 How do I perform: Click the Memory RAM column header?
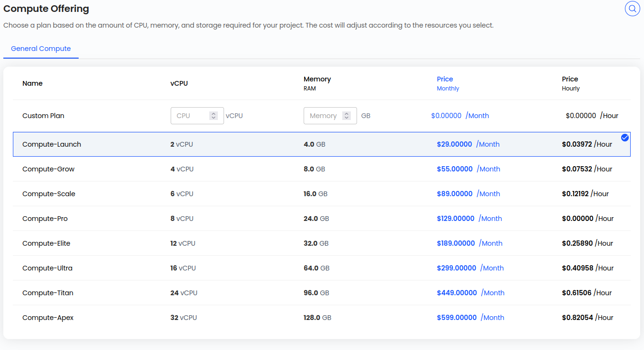[317, 83]
